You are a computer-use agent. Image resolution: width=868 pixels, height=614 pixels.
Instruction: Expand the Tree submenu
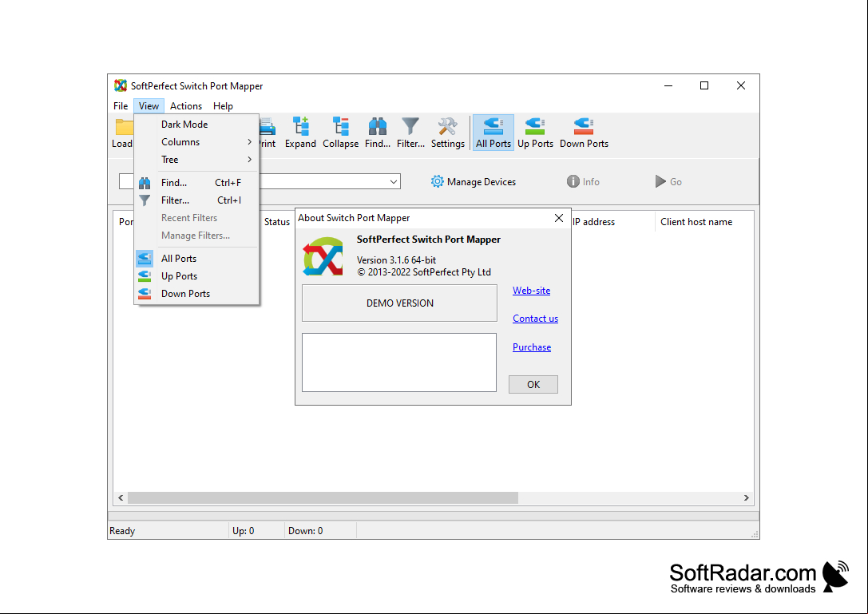pos(196,160)
